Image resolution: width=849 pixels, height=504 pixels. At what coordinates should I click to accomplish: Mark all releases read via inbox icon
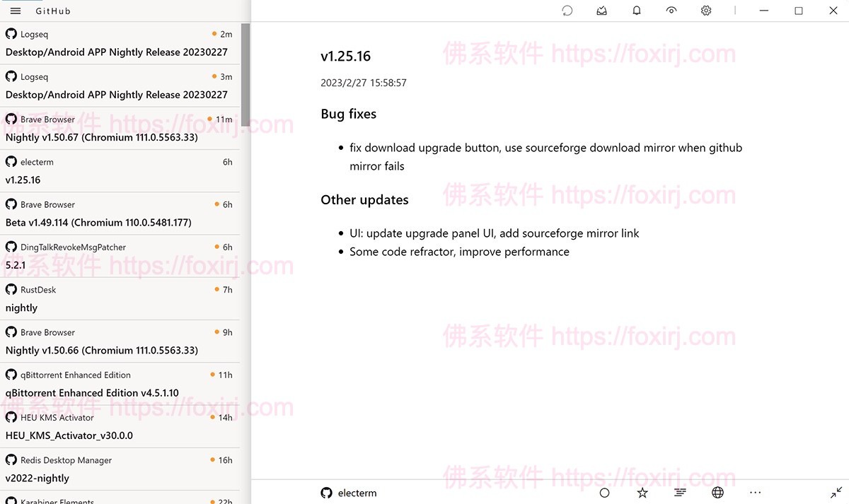[601, 10]
